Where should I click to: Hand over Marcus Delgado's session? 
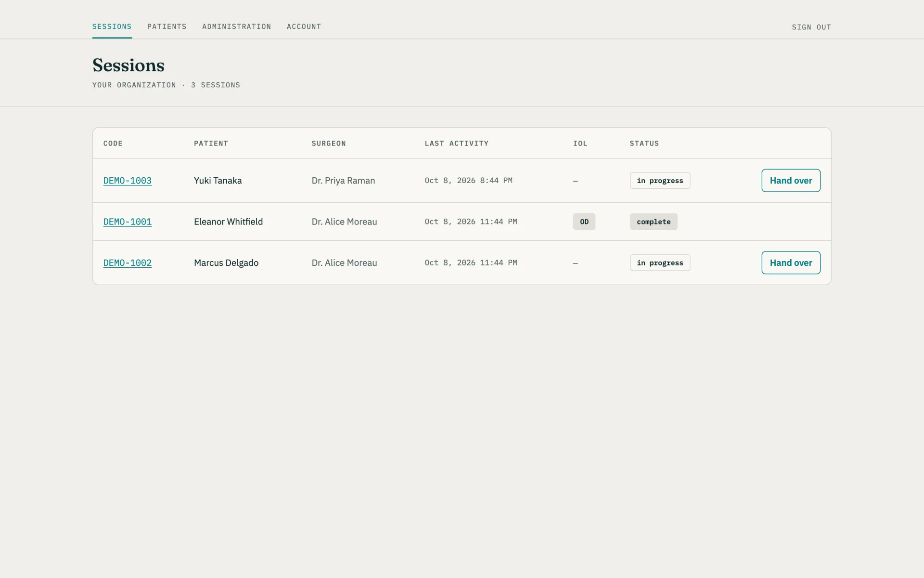coord(791,263)
